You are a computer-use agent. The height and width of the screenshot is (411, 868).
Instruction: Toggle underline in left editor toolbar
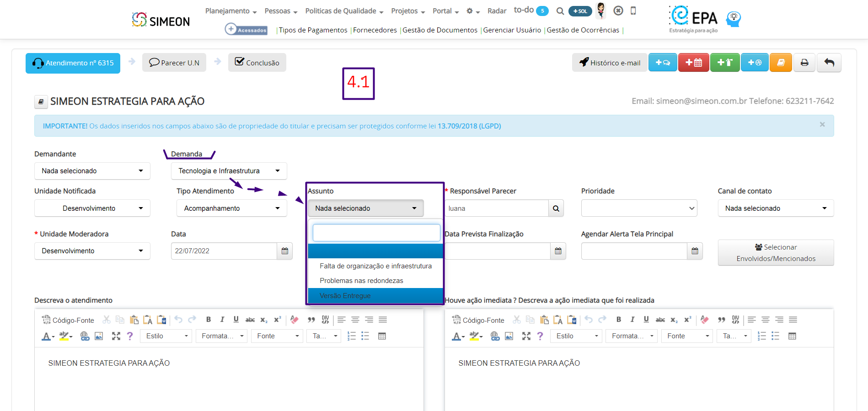pos(236,320)
